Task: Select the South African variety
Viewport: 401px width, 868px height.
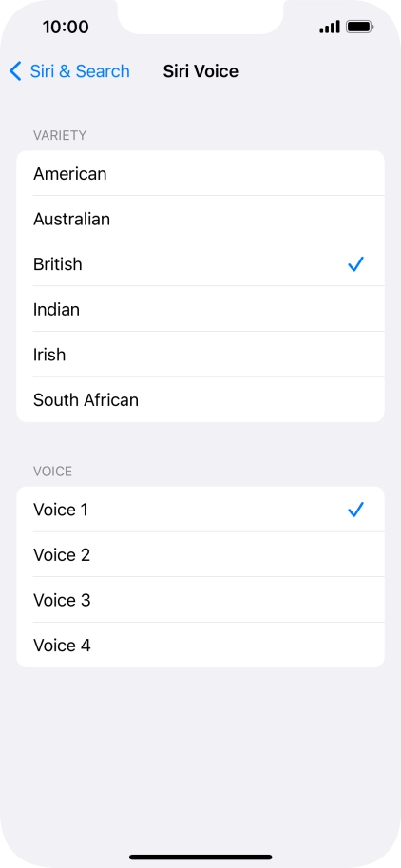Action: tap(200, 399)
